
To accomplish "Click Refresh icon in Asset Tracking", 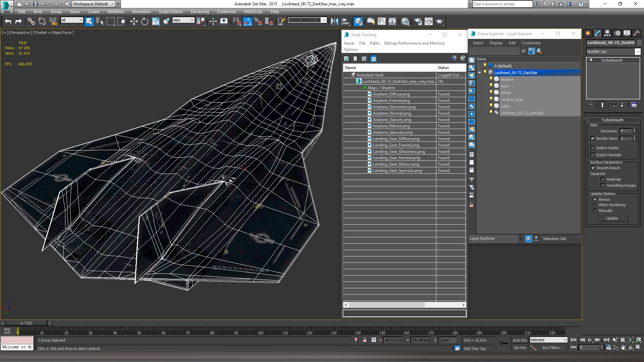I will 346,59.
